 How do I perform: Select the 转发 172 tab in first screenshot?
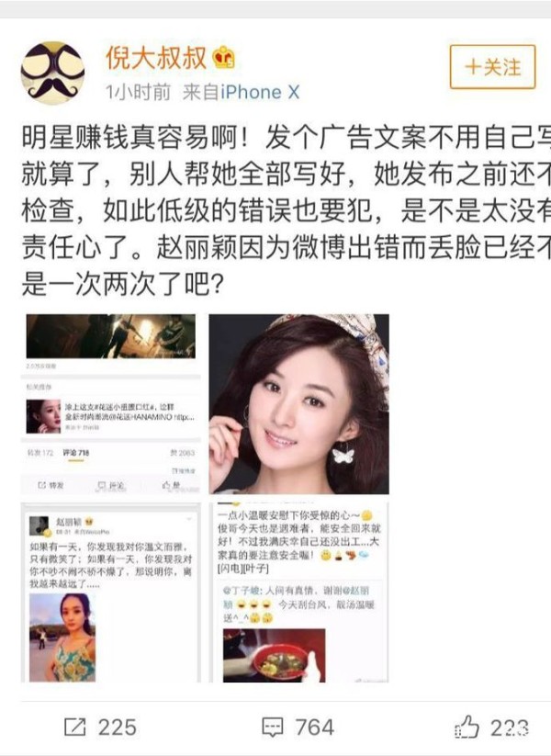pyautogui.click(x=40, y=453)
